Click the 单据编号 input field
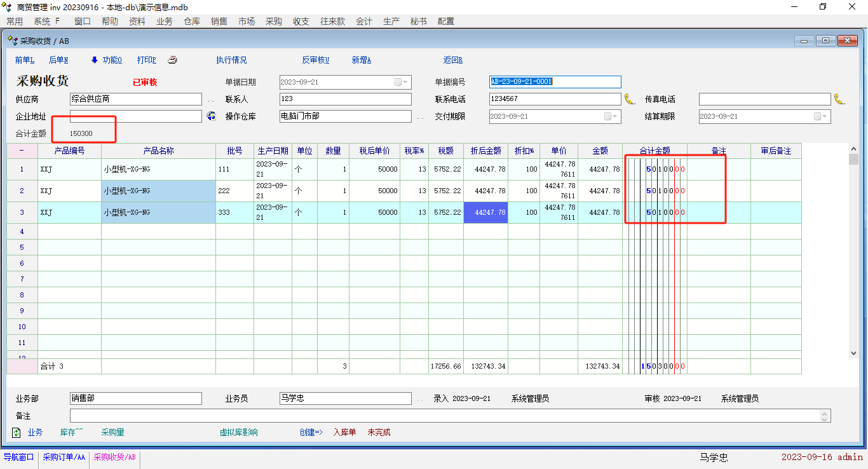868x469 pixels. [x=555, y=82]
